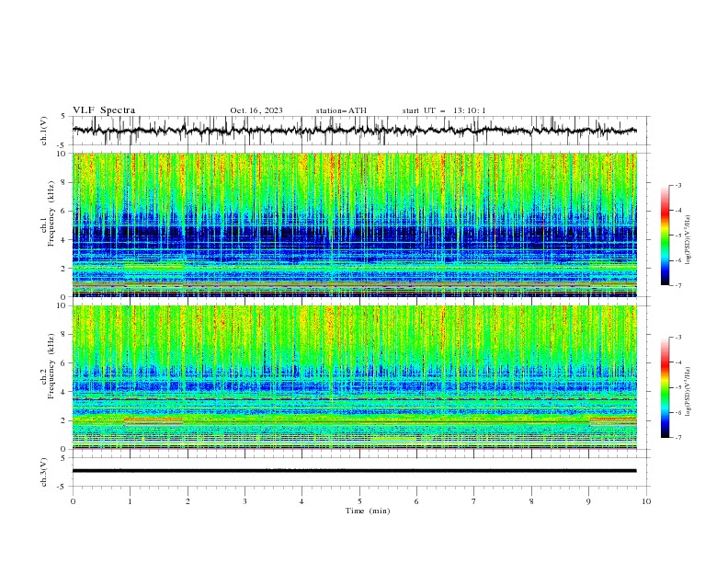Click the ch.1 frequency tick '2'

click(x=64, y=269)
